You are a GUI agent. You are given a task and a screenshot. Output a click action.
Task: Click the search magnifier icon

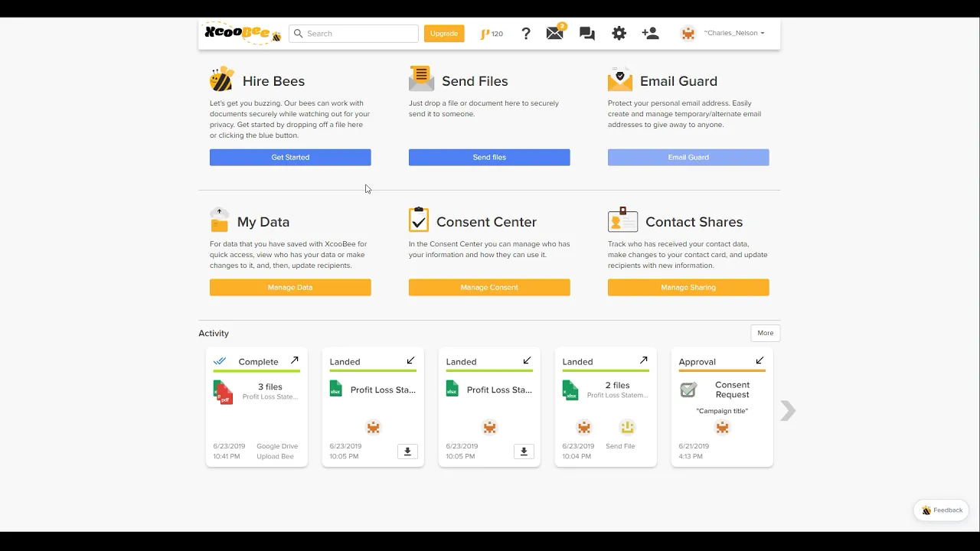point(298,34)
